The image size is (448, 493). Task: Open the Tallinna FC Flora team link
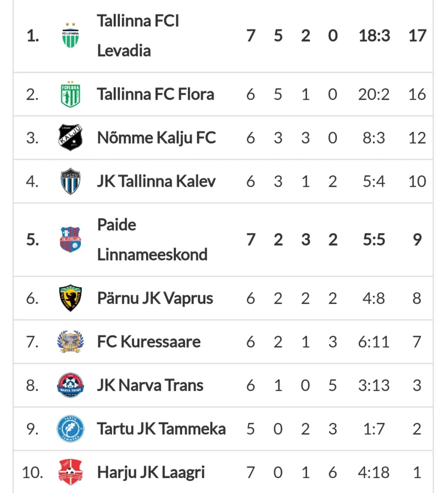point(156,94)
